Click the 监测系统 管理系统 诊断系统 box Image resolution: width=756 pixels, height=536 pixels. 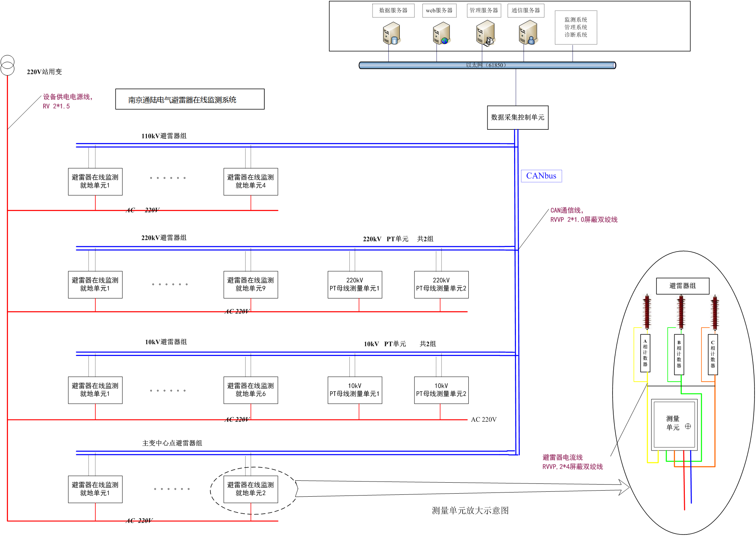click(575, 27)
